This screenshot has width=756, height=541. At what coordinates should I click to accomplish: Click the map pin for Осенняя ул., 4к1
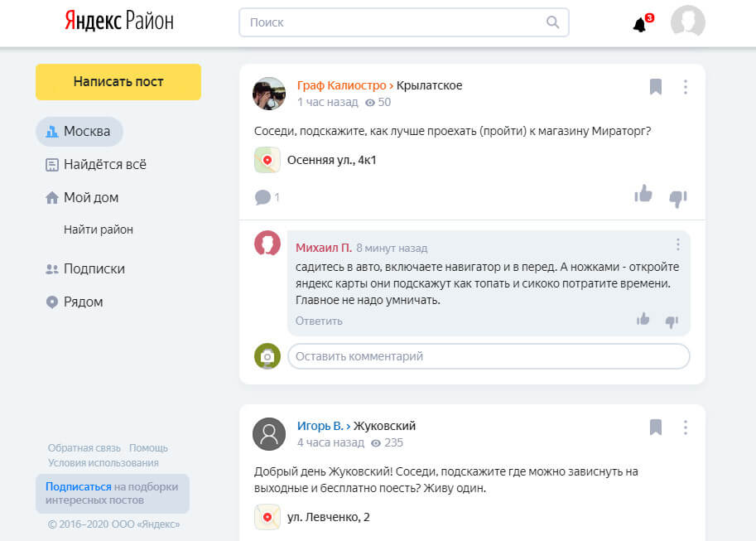tap(267, 160)
